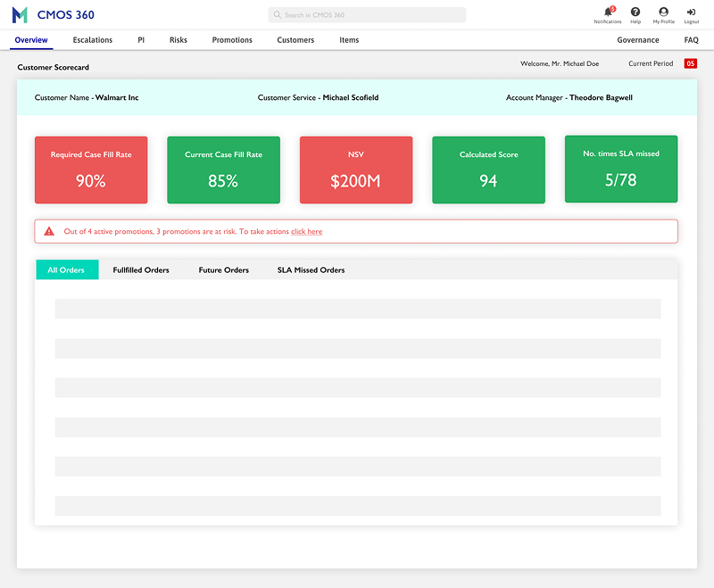The height and width of the screenshot is (588, 714).
Task: Click the Current Case Fill Rate card
Action: tap(224, 170)
